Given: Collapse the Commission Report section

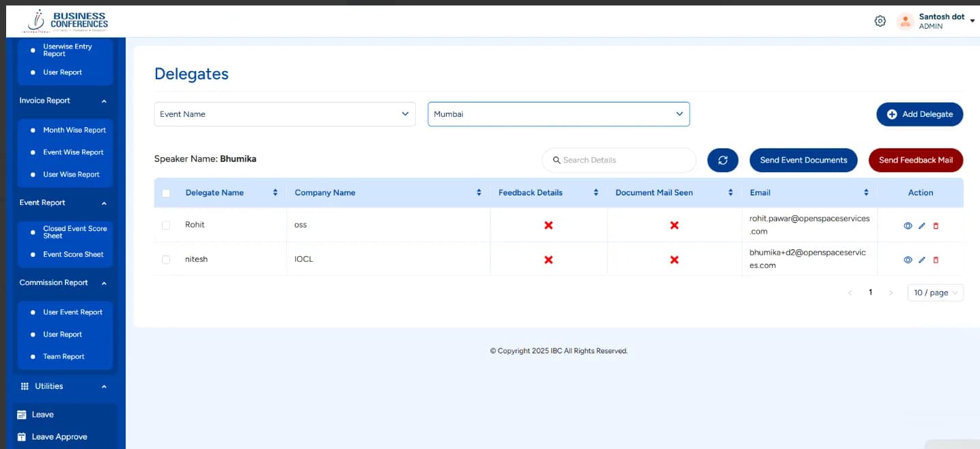Looking at the screenshot, I should (x=104, y=282).
